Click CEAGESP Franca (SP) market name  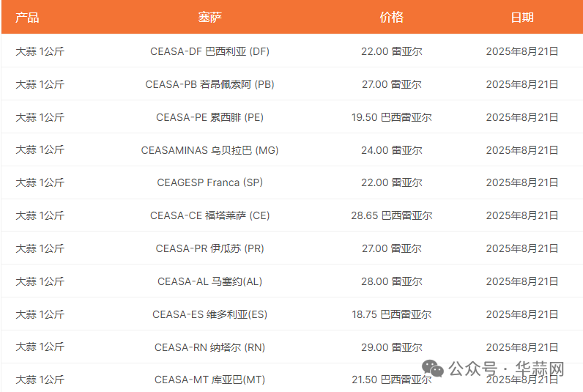tap(209, 182)
